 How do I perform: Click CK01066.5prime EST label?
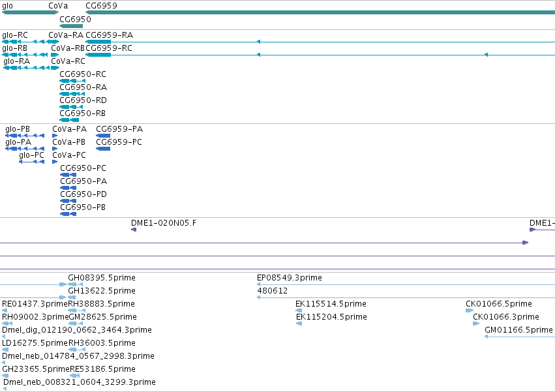[x=499, y=304]
